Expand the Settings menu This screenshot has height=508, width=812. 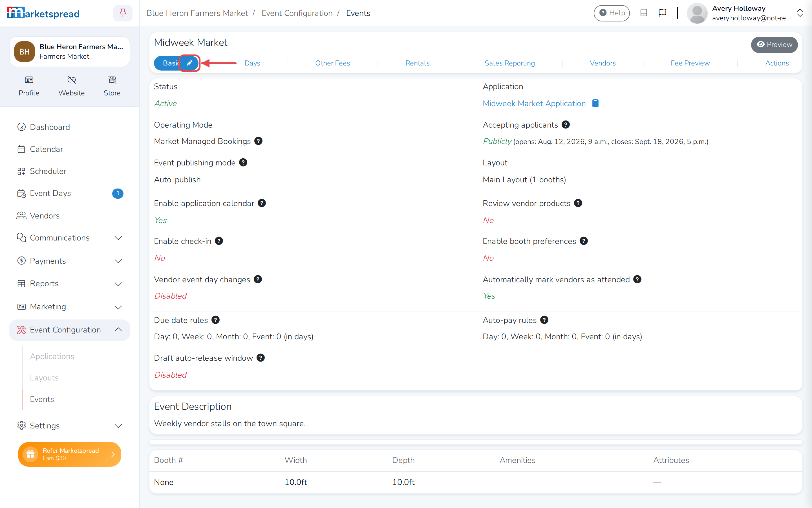tap(69, 426)
